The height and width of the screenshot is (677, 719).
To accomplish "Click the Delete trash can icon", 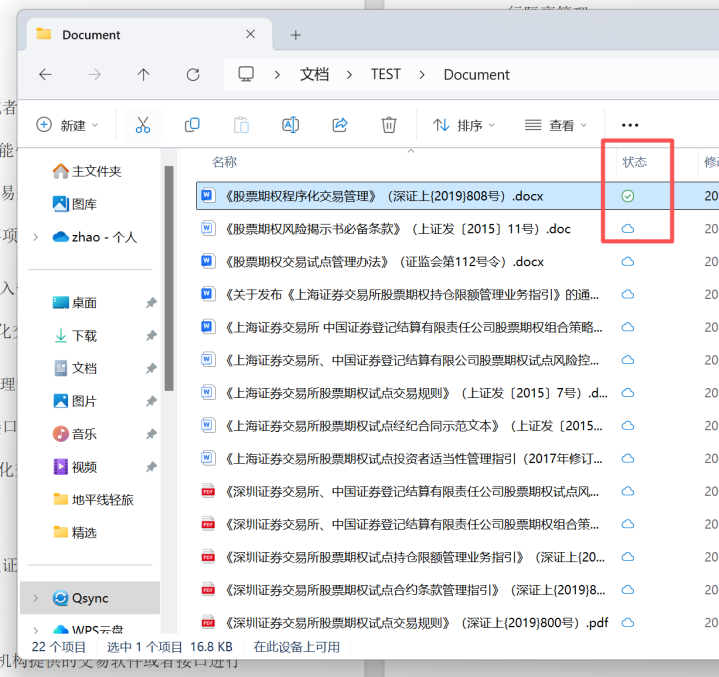I will [389, 125].
